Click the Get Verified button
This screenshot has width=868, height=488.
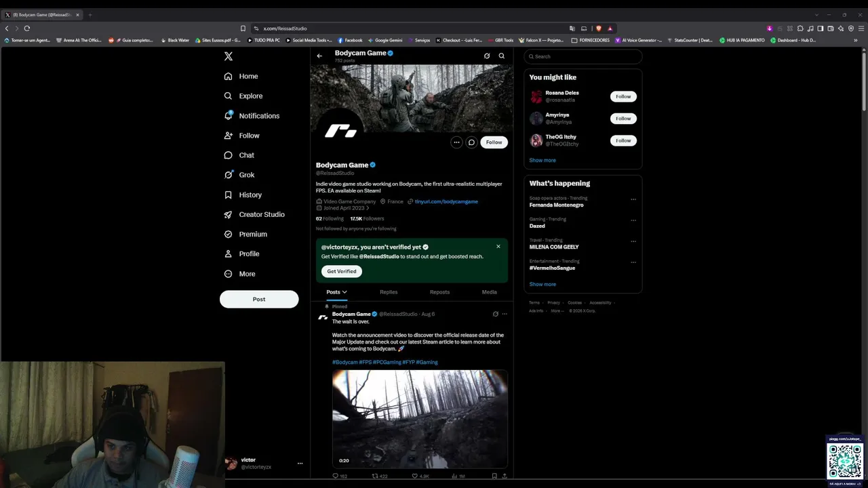pyautogui.click(x=342, y=271)
